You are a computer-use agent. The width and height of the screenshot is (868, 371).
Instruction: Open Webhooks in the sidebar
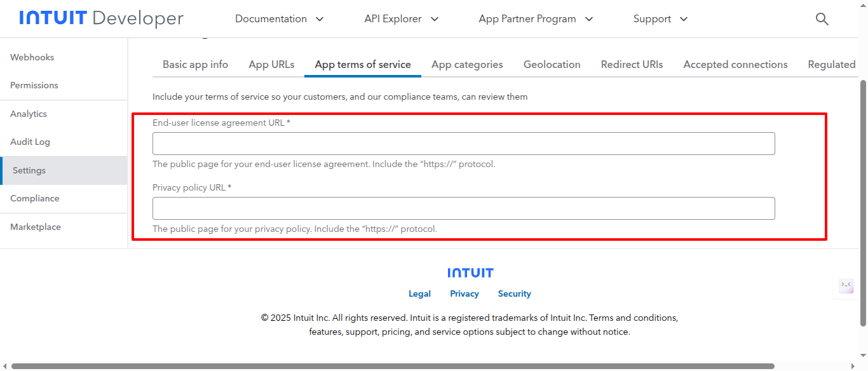pyautogui.click(x=32, y=57)
